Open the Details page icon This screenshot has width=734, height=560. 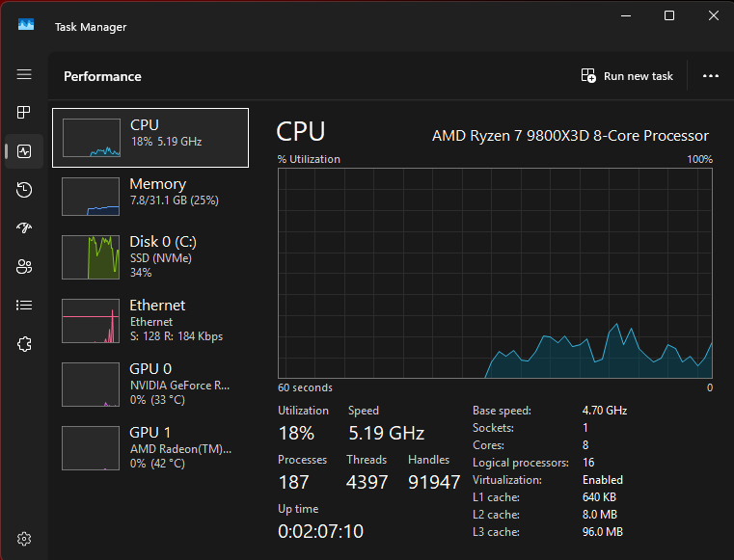[24, 305]
